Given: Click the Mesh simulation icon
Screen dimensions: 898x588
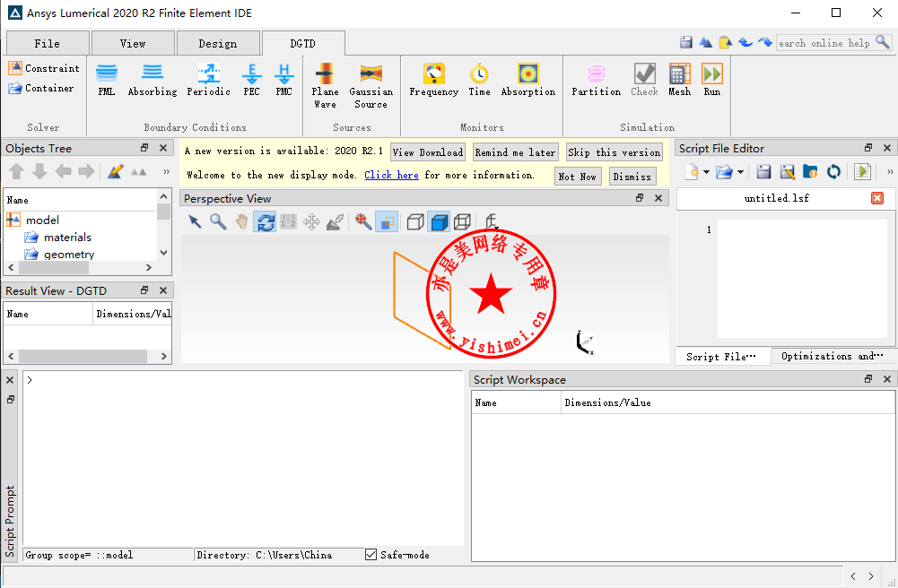Looking at the screenshot, I should pos(680,80).
